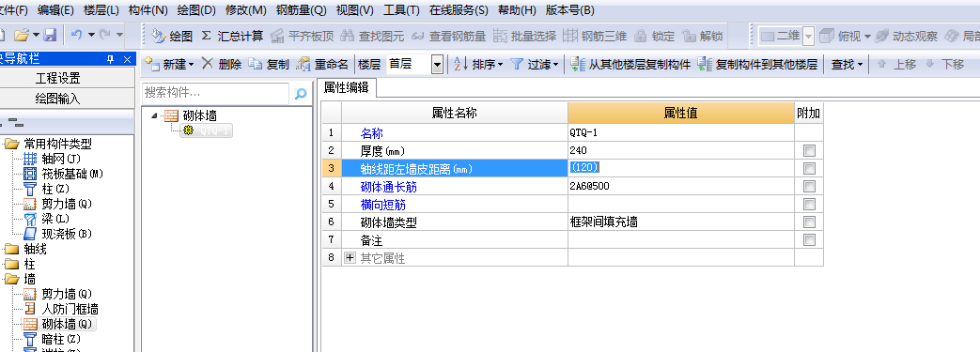This screenshot has width=980, height=352.
Task: Open the 构件(N) menu
Action: click(148, 10)
